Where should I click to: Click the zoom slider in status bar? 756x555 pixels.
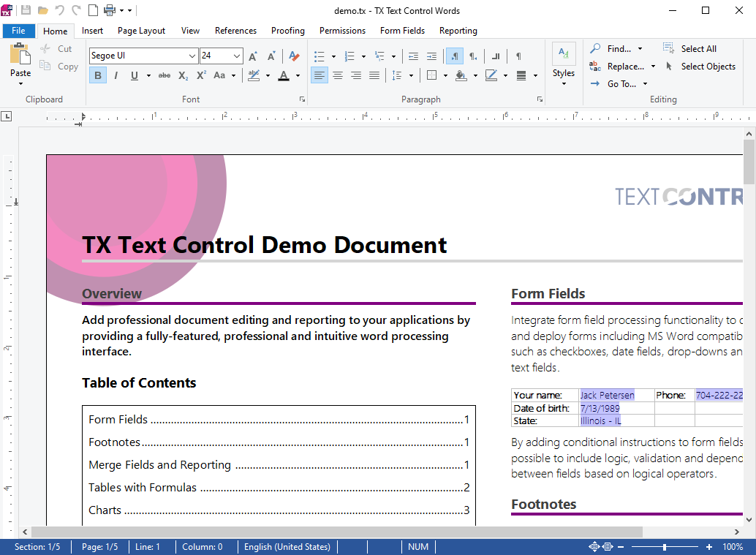point(665,547)
